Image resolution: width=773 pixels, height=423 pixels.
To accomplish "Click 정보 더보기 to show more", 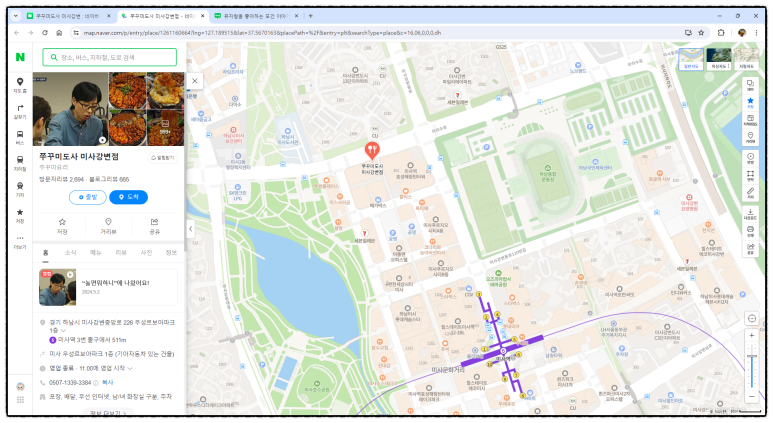I will (108, 413).
